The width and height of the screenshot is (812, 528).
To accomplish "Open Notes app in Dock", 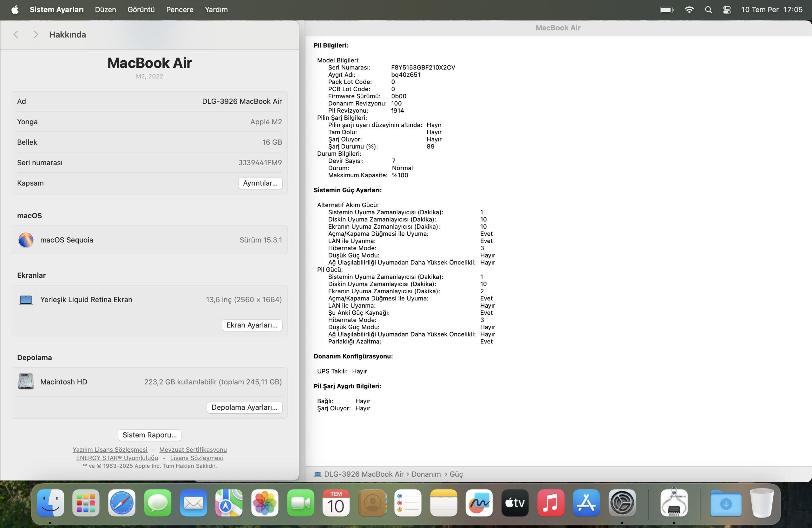I will (x=443, y=503).
